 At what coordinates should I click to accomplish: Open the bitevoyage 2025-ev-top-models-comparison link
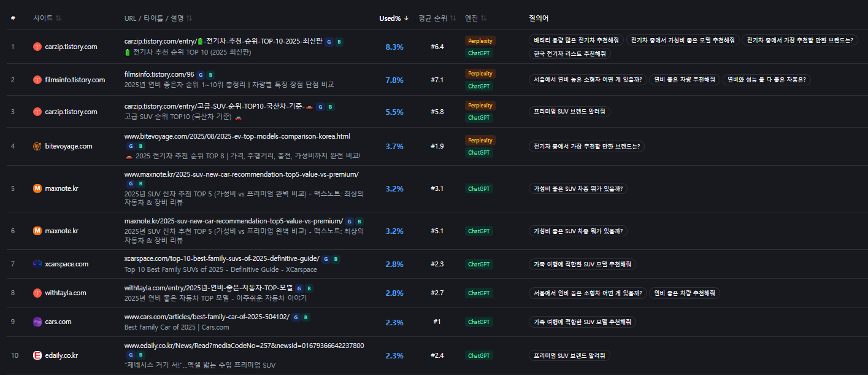(x=237, y=136)
